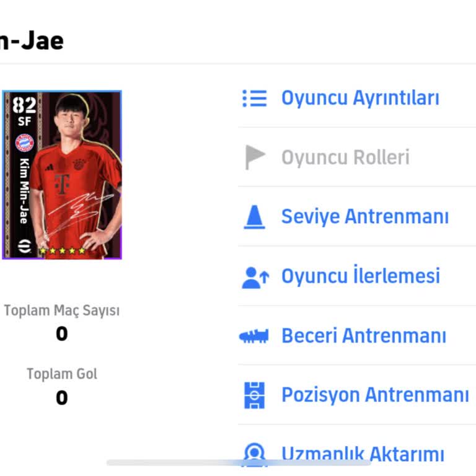The width and height of the screenshot is (476, 476).
Task: Tap the badge icon for Uzmanlık Aktarımı
Action: pyautogui.click(x=254, y=454)
